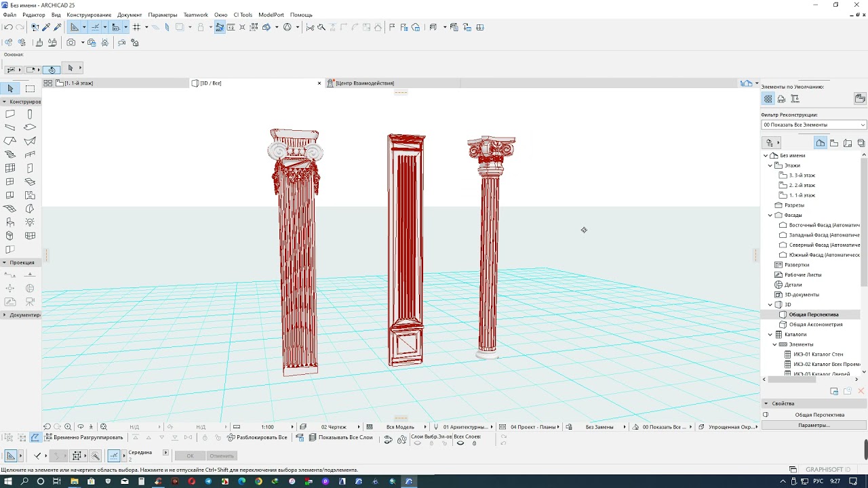Collapse the Каталоги tree node
Image resolution: width=868 pixels, height=488 pixels.
click(x=770, y=334)
